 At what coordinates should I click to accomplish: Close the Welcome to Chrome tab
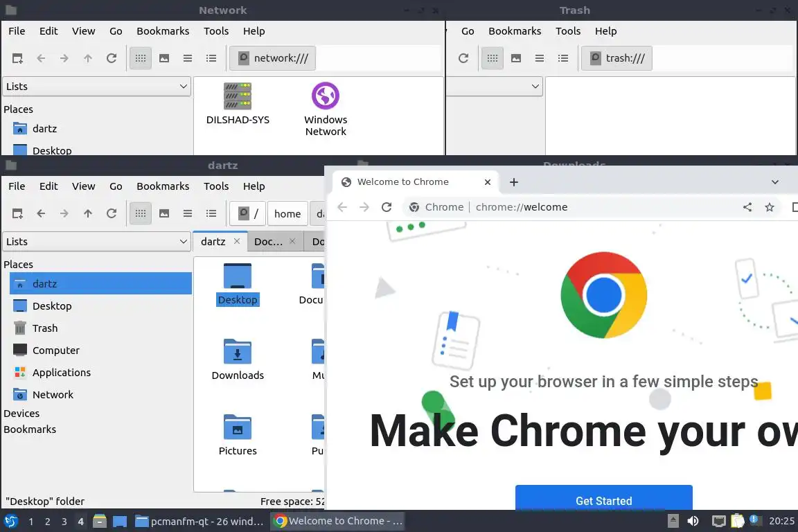[488, 182]
